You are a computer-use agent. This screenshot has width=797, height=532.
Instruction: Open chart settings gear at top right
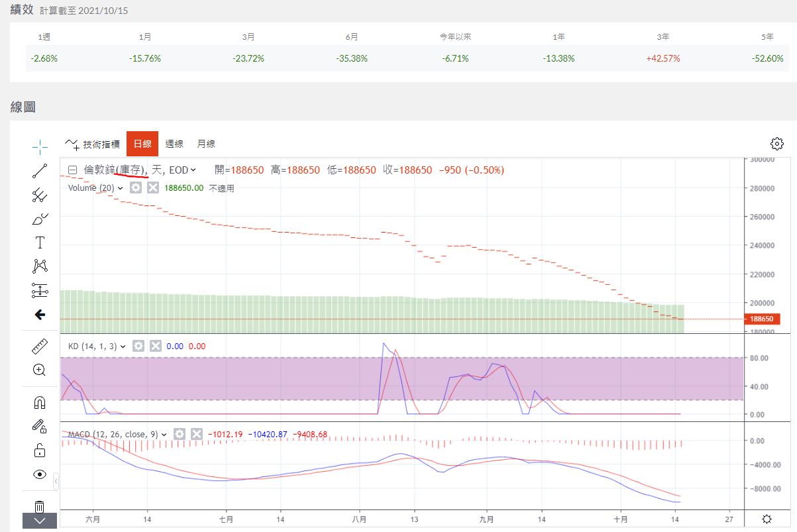777,144
